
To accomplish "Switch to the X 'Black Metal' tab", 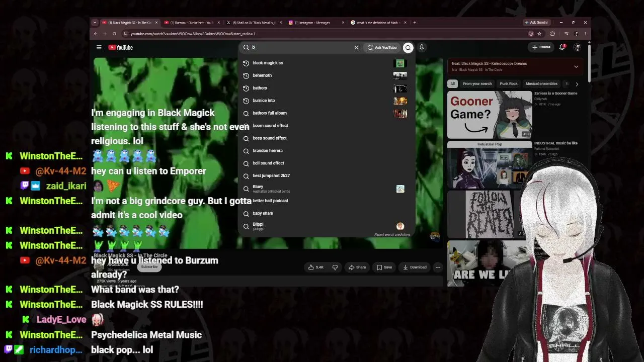I will (x=254, y=23).
